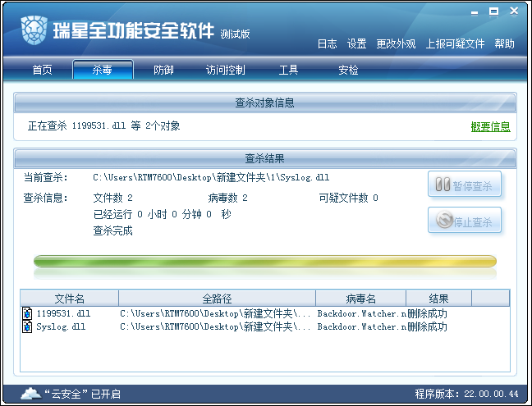This screenshot has width=532, height=406.
Task: Click the 已经运行 elapsed time text
Action: point(163,214)
